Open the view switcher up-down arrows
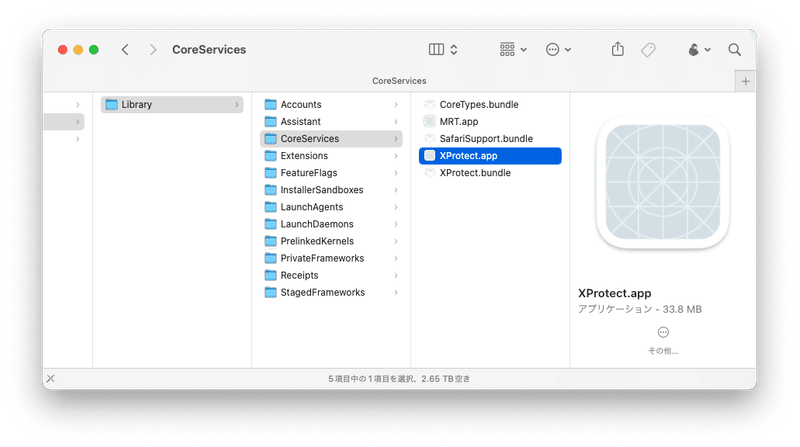This screenshot has width=800, height=447. (454, 49)
